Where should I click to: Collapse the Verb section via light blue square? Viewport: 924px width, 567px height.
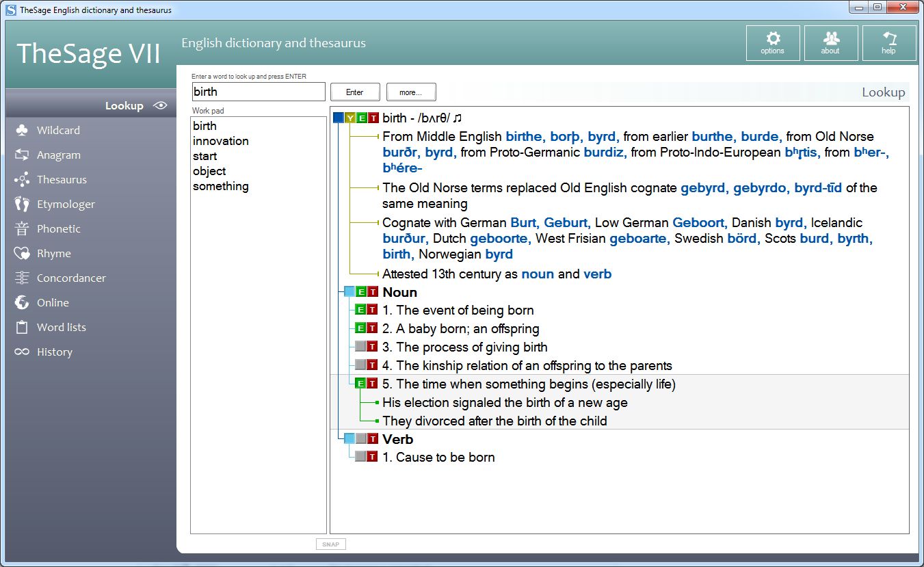(349, 438)
